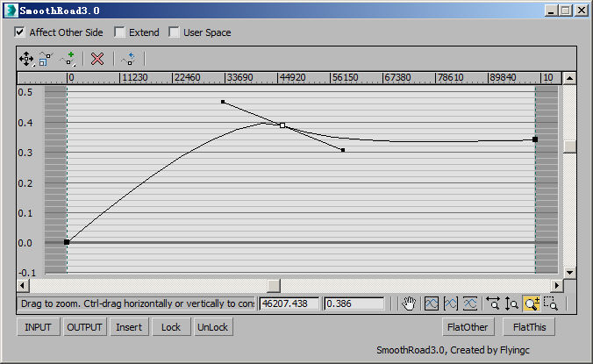
Task: Select the curve start point at 0.0
Action: tap(67, 242)
